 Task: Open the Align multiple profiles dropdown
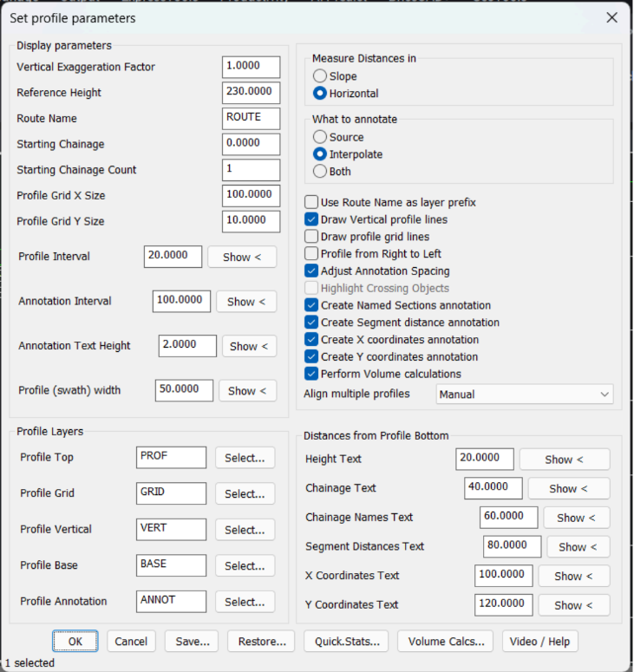pyautogui.click(x=524, y=395)
